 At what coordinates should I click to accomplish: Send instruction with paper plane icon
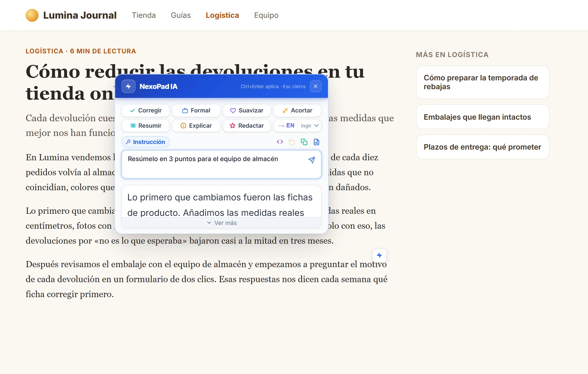[312, 160]
